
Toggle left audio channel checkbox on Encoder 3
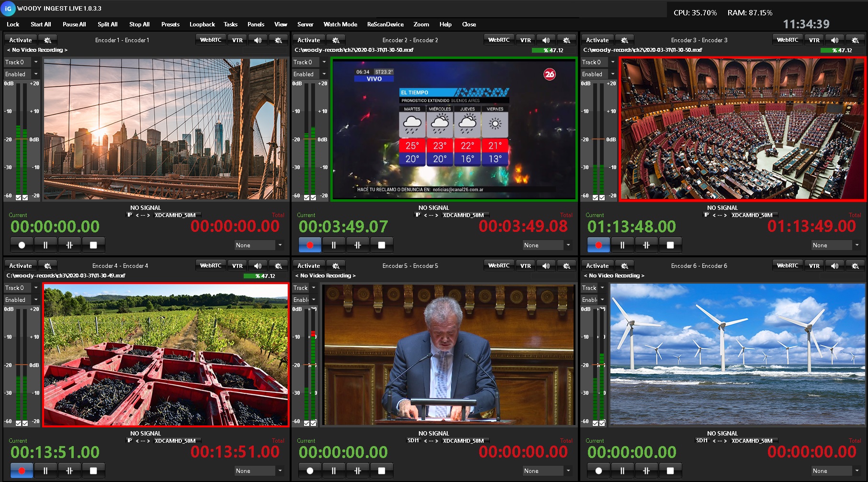pos(596,197)
